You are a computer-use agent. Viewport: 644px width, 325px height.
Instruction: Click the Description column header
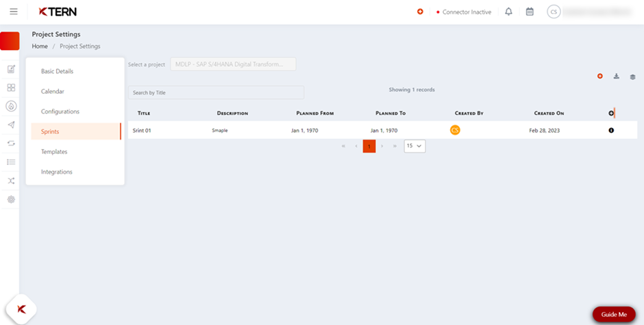coord(232,113)
